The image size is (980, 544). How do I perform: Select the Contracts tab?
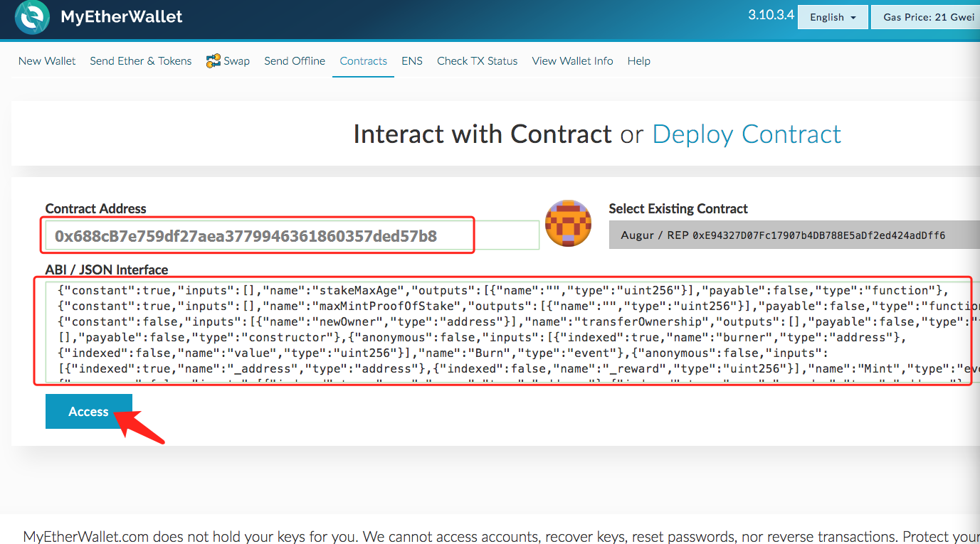tap(364, 61)
